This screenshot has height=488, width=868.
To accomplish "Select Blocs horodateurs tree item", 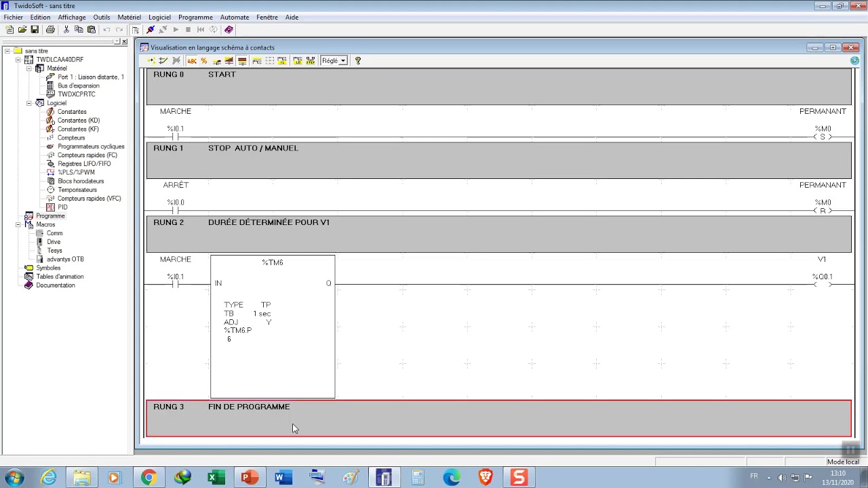I will 81,181.
